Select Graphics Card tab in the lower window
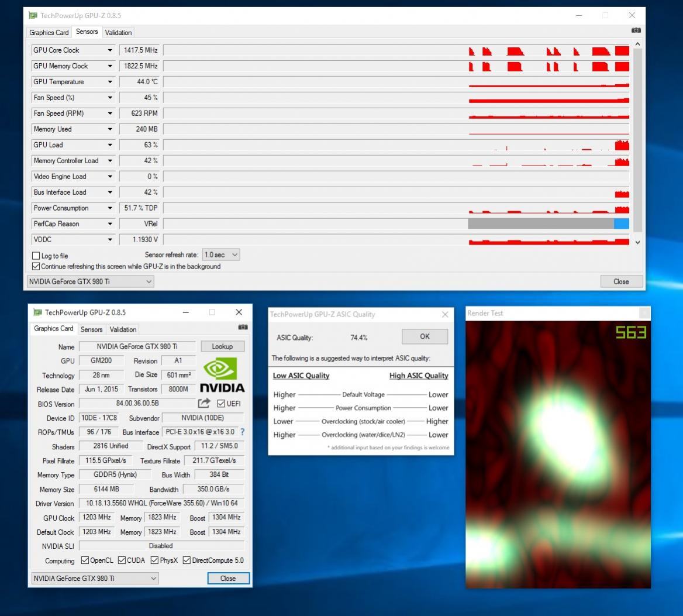The height and width of the screenshot is (616, 683). (x=54, y=329)
